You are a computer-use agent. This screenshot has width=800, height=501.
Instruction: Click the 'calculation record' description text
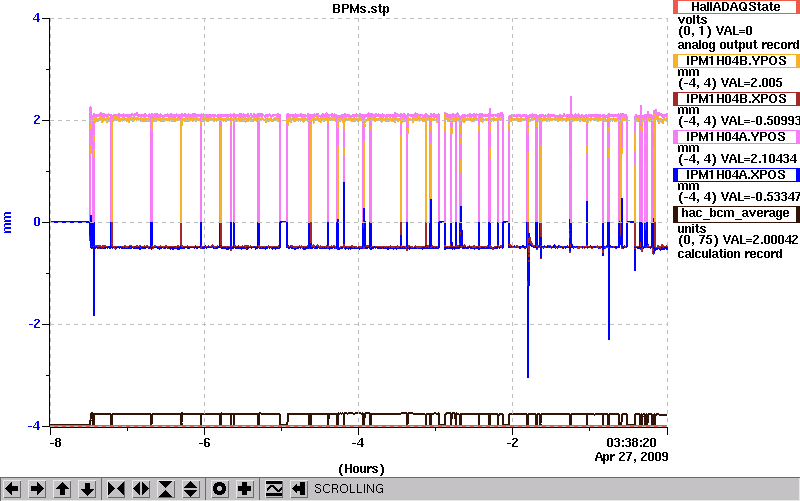730,254
